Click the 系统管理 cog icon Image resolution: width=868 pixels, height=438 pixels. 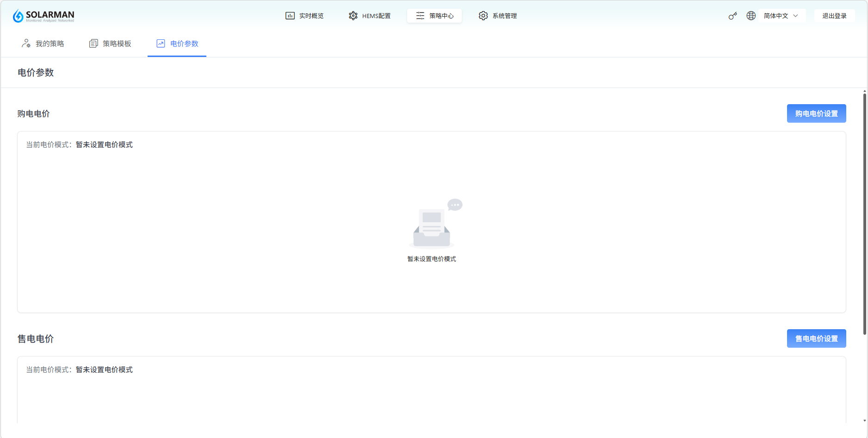(483, 16)
